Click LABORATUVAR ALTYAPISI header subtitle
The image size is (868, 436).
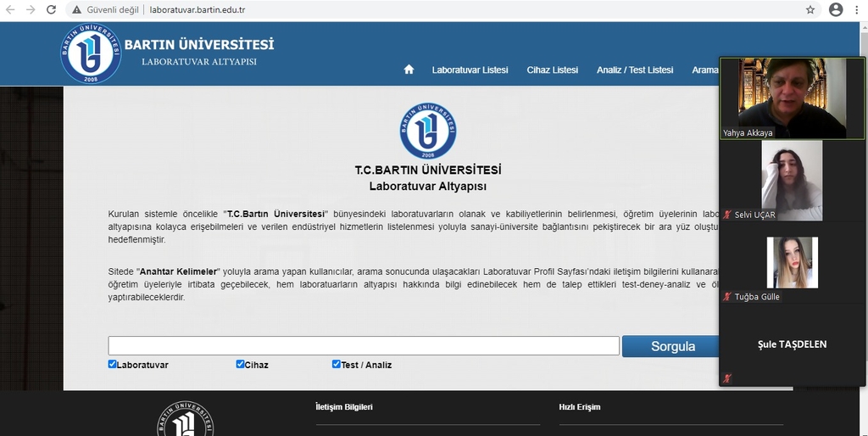point(199,61)
